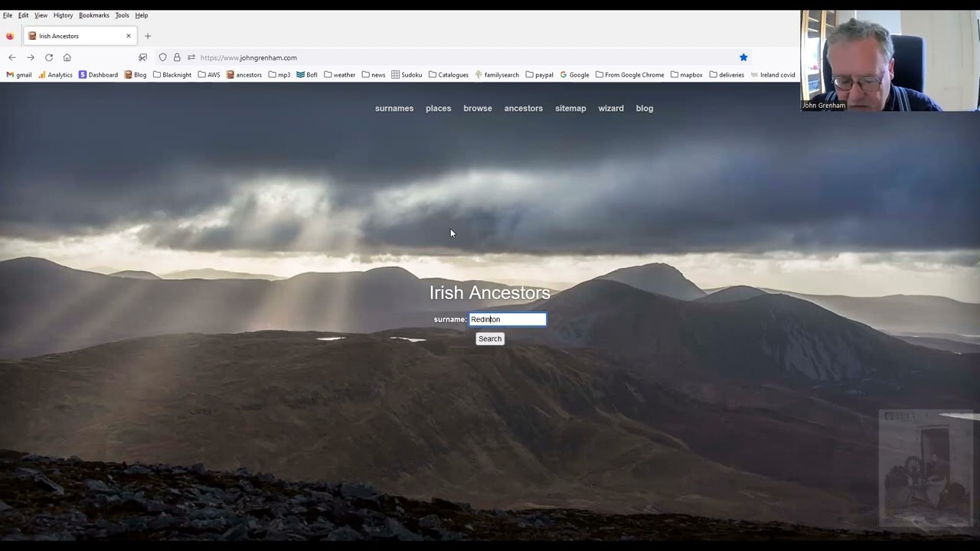Screen dimensions: 980x551
Task: Expand the AWS bookmarks folder
Action: pyautogui.click(x=209, y=75)
